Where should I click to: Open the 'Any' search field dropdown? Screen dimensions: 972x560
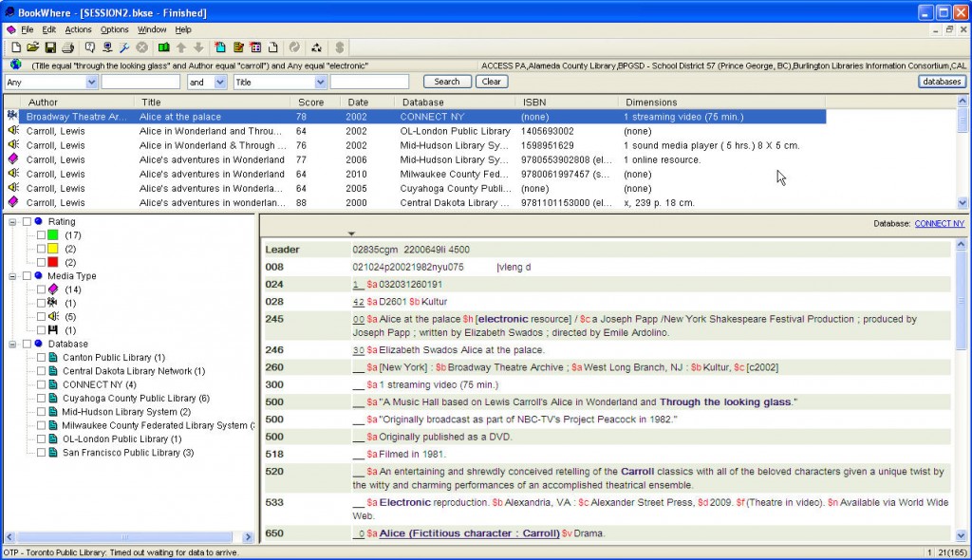92,82
